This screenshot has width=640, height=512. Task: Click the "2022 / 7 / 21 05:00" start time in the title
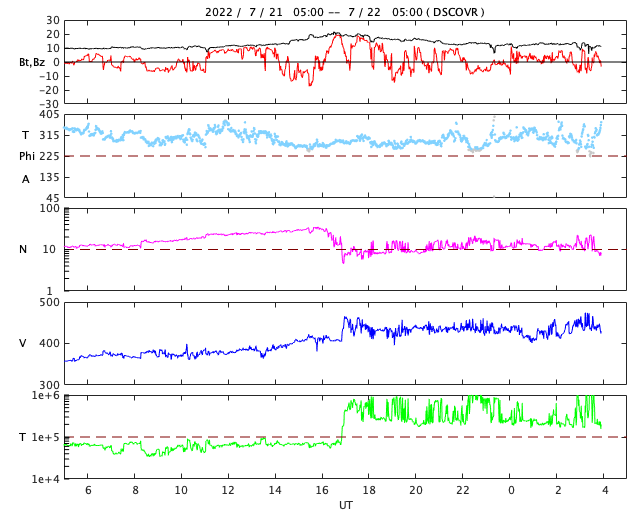[x=264, y=12]
